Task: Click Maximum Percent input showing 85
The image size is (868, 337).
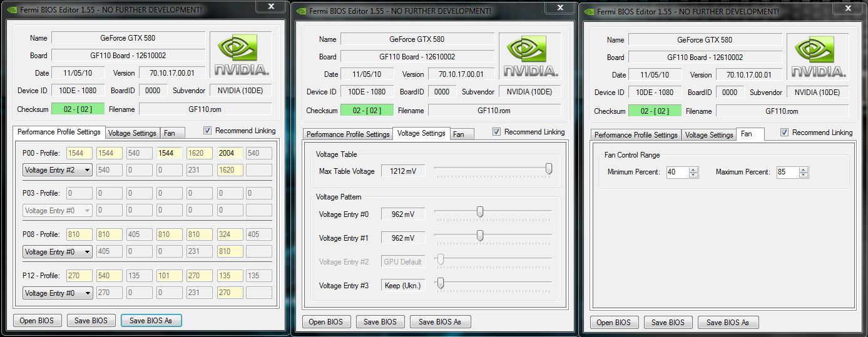Action: [x=788, y=172]
